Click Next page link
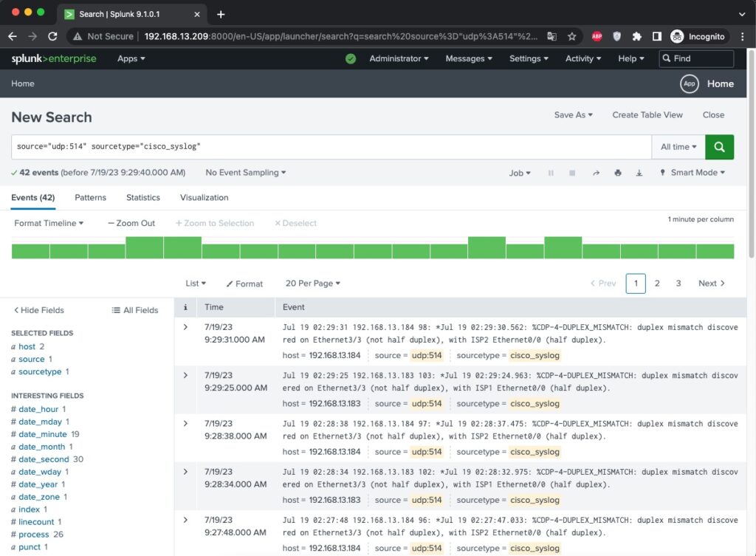Image resolution: width=756 pixels, height=556 pixels. pos(712,284)
